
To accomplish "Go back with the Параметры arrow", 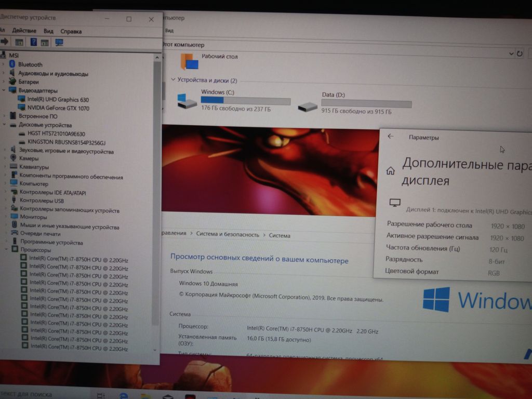I will click(391, 137).
